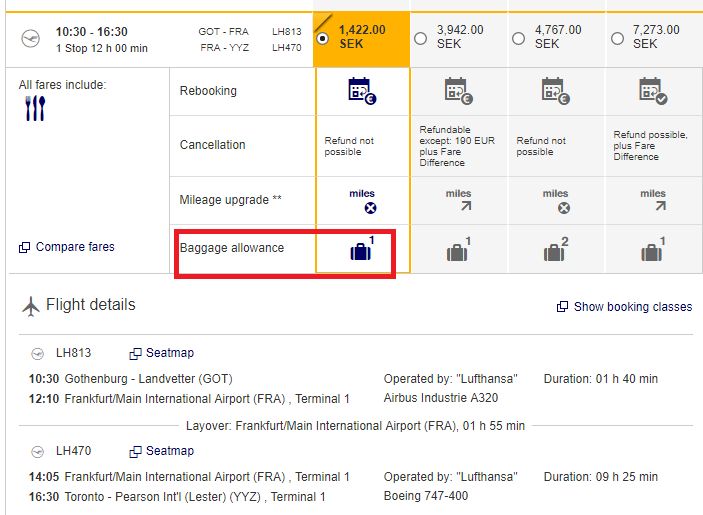Click the LH470 flight number in the summary row
703x515 pixels.
tap(286, 48)
